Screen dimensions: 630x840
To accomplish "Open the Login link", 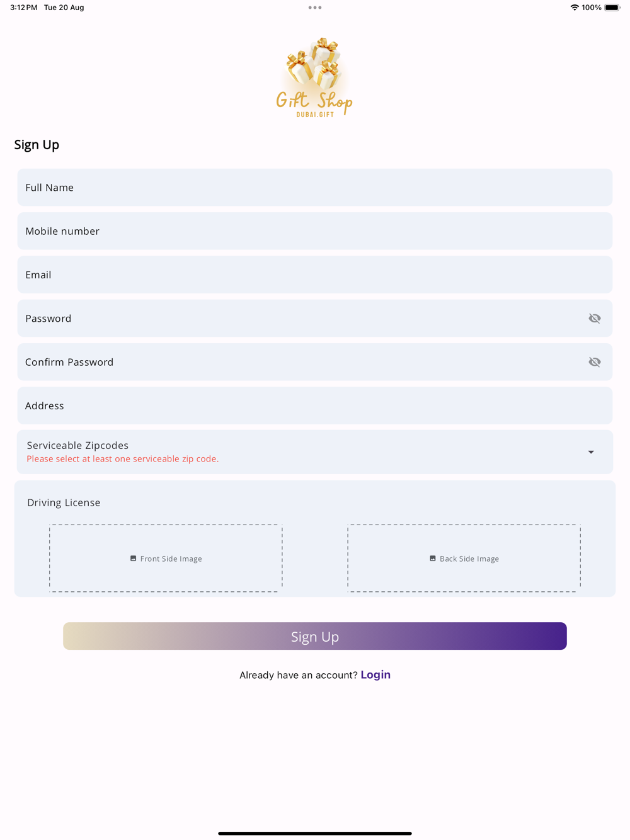I will (x=375, y=674).
